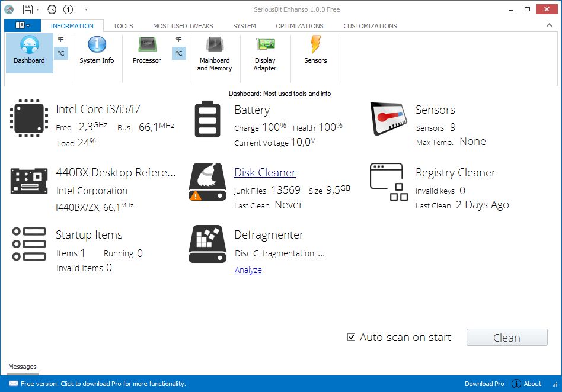View Mainboard and Memory details
Screen dimensions: 562x392
tap(215, 52)
